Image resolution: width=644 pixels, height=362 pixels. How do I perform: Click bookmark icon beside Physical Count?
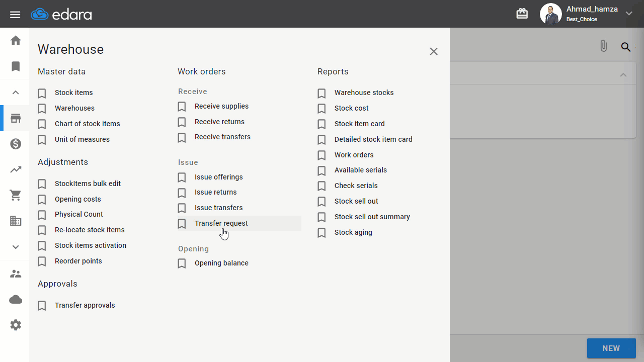pos(42,215)
